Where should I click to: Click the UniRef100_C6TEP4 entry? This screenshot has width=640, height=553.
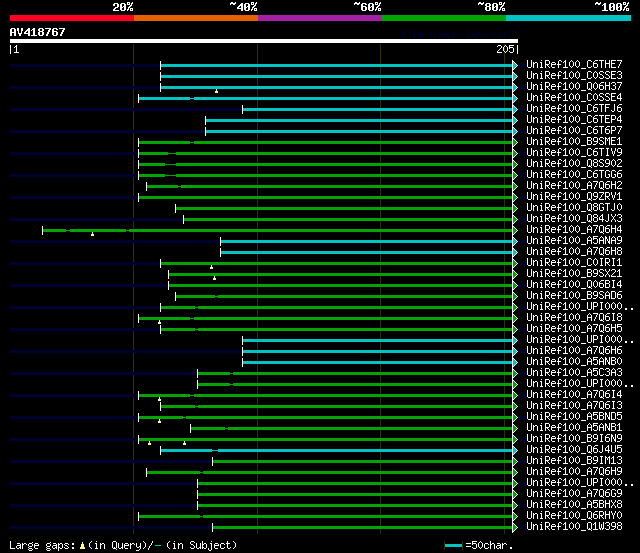click(x=574, y=120)
